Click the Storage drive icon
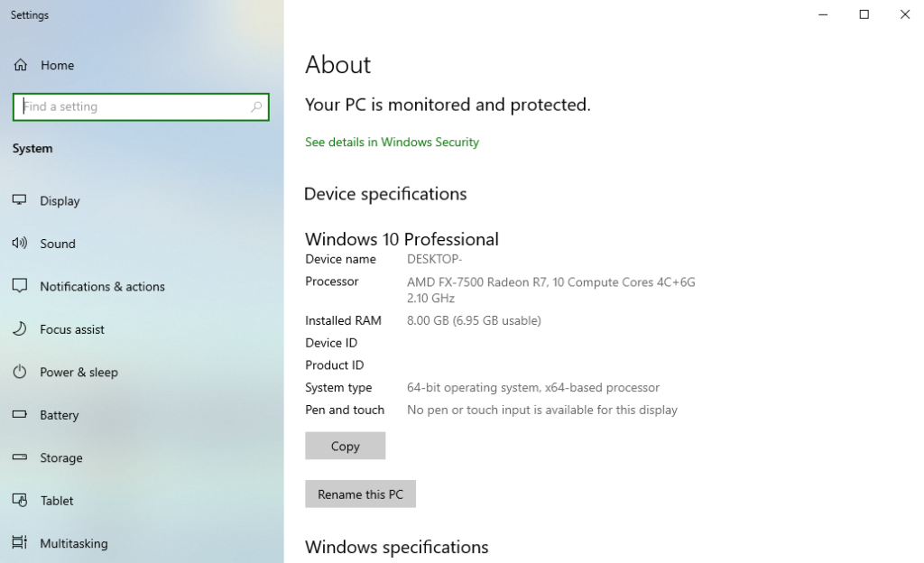This screenshot has height=563, width=924. coord(19,457)
